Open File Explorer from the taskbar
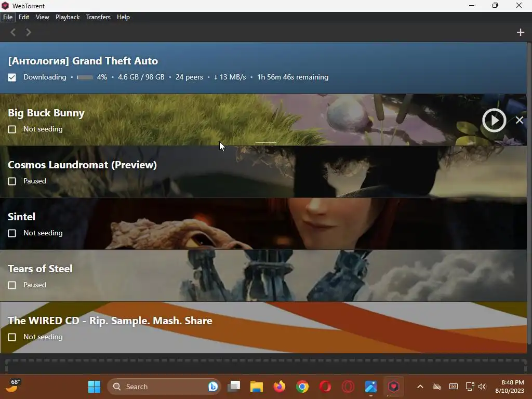 point(257,387)
